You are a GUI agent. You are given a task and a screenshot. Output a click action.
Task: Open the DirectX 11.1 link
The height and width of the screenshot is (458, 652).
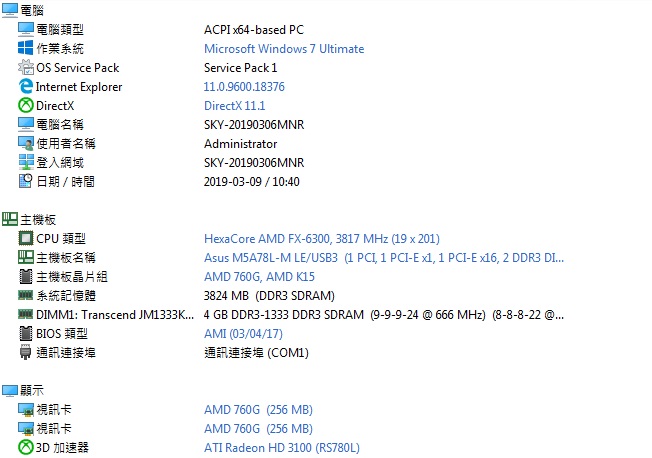234,106
